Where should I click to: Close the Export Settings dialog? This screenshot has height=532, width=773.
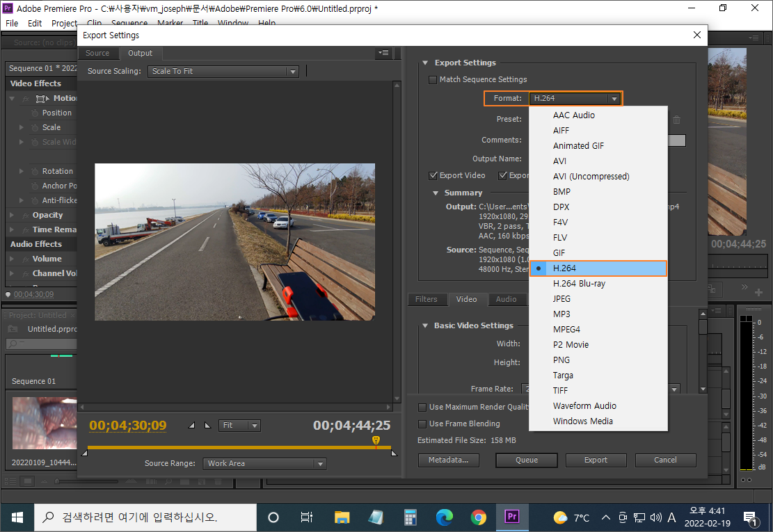click(697, 35)
